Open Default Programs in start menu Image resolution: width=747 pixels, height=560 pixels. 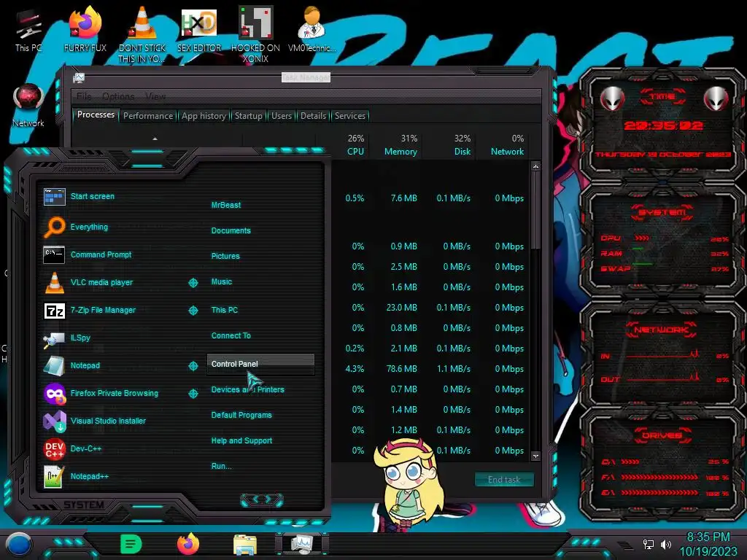[241, 415]
